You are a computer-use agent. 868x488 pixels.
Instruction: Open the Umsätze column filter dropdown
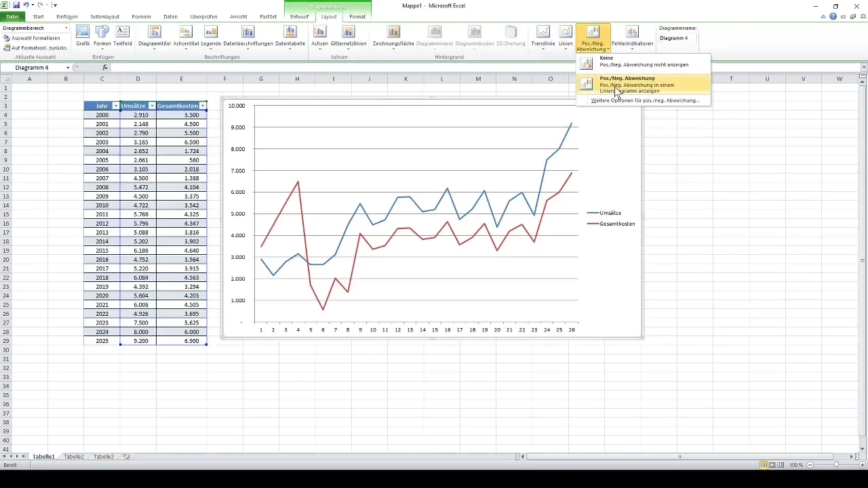(x=152, y=106)
